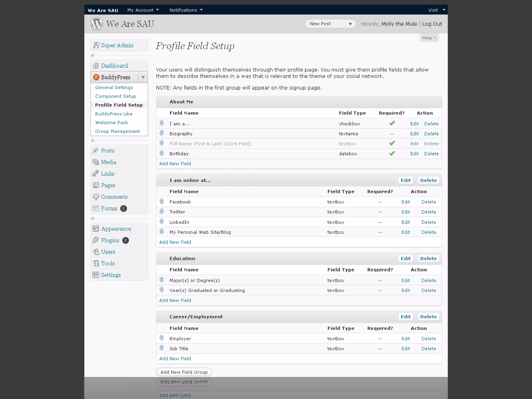Open Component Setup submenu item

(x=116, y=96)
